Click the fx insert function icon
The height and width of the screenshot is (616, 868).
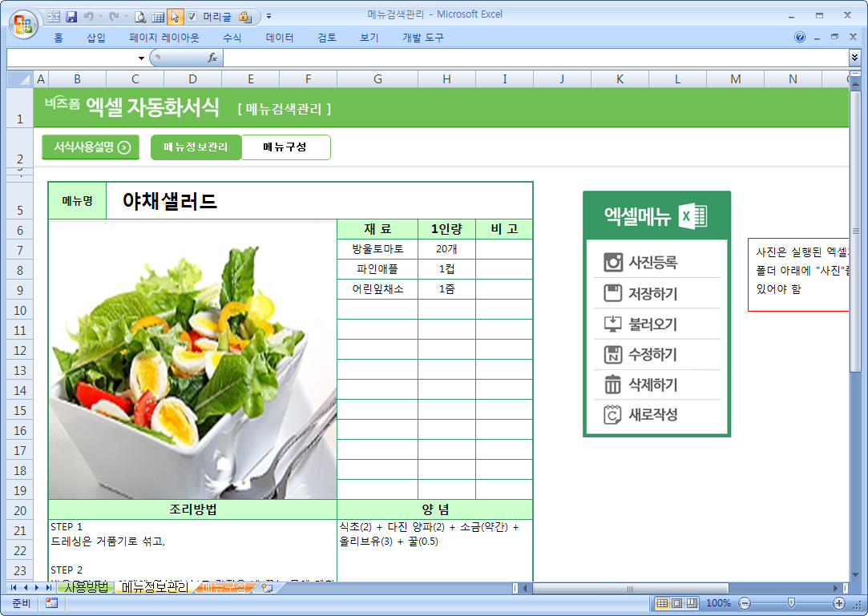click(212, 58)
